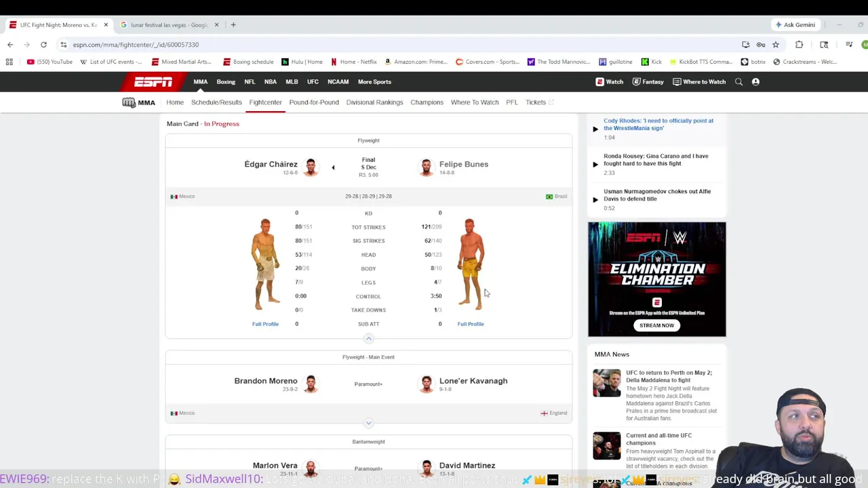The height and width of the screenshot is (488, 868).
Task: Click the address bar URL field
Action: [400, 45]
